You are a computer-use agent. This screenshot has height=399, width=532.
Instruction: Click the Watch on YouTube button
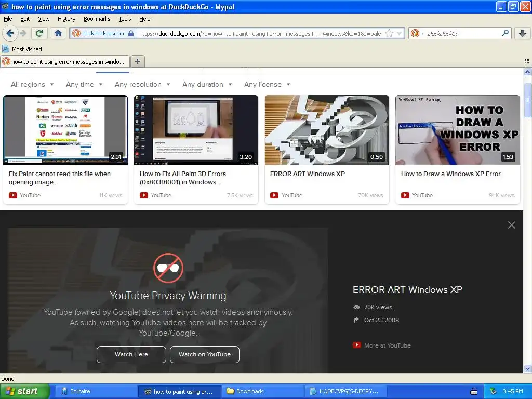pyautogui.click(x=205, y=354)
